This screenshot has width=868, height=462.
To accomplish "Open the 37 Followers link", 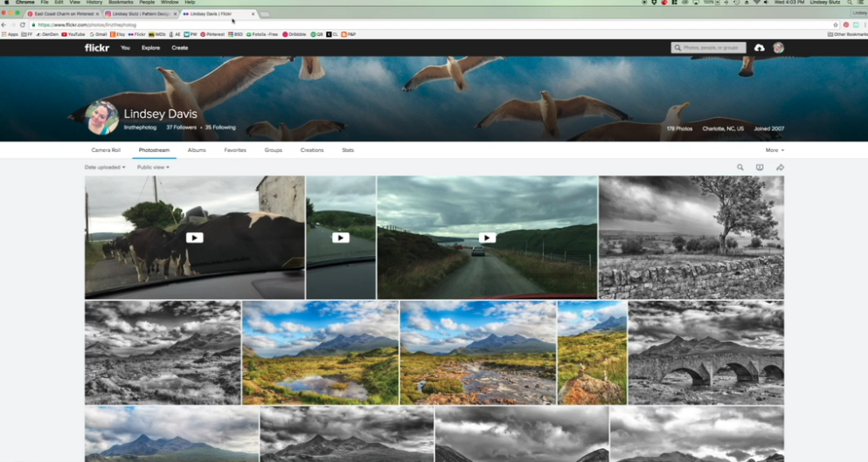I will click(x=182, y=128).
